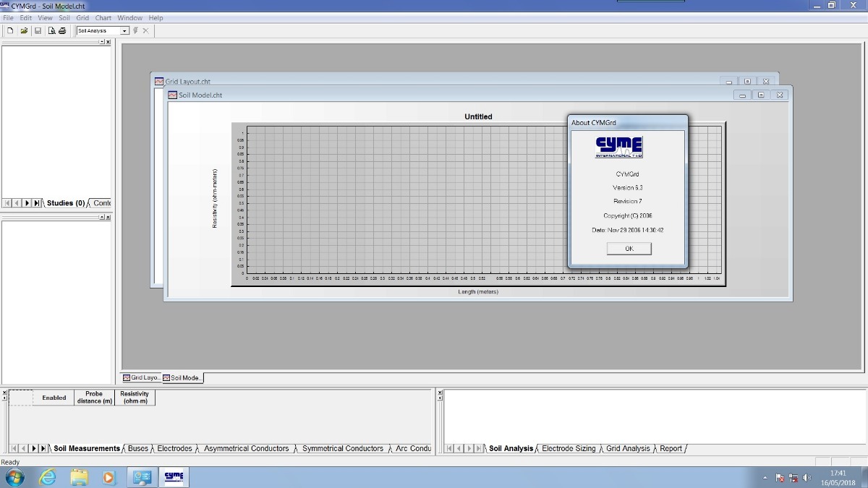Click the Resistivity (ohm·m) column header
Viewport: 868px width, 488px height.
point(135,398)
